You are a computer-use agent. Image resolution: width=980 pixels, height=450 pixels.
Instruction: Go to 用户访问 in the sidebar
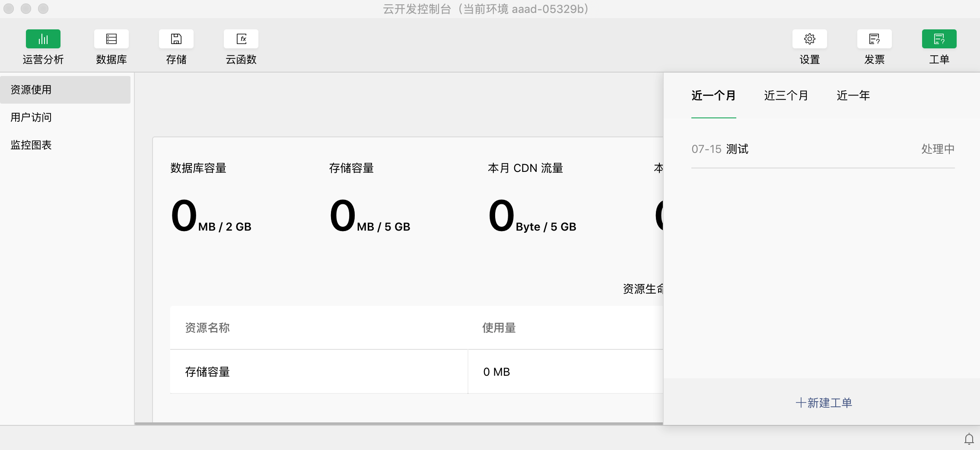pos(31,117)
